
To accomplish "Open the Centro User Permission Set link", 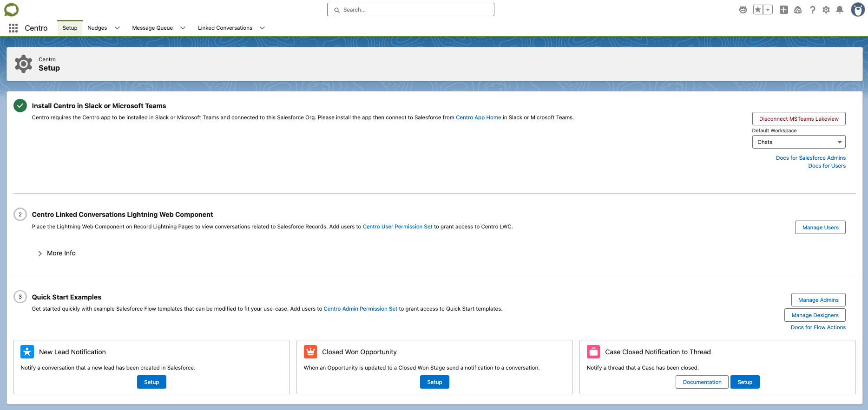I will coord(397,227).
